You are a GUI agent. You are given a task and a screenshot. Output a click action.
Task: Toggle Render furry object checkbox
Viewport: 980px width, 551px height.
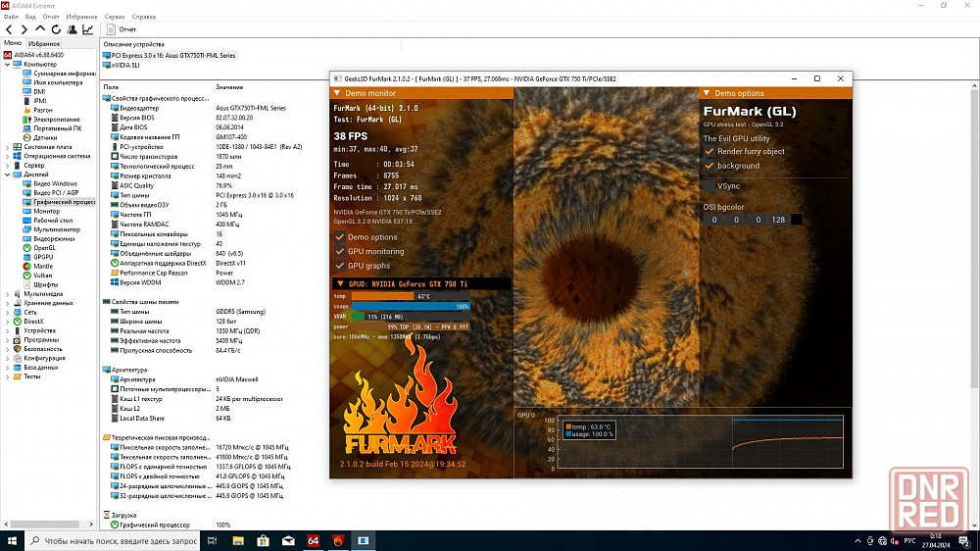(x=710, y=151)
